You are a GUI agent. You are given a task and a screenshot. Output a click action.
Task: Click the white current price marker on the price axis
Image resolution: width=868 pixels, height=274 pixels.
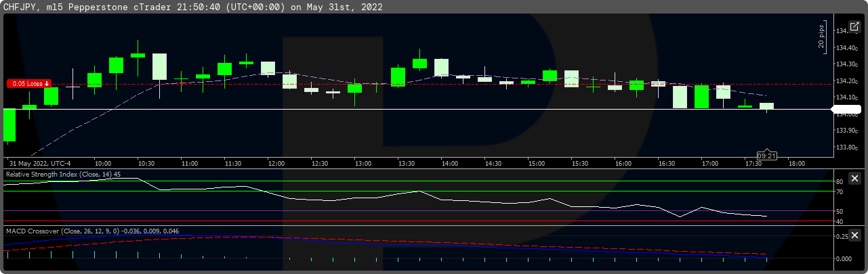(x=847, y=109)
